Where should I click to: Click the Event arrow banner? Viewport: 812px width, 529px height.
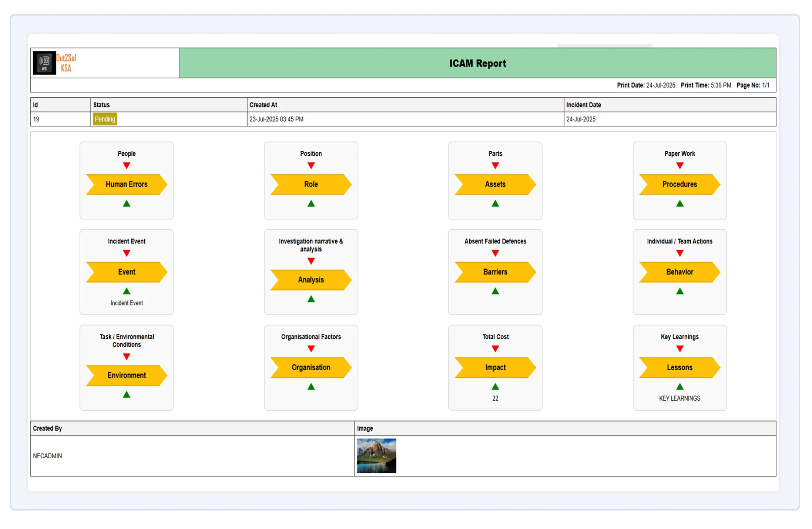tap(127, 272)
